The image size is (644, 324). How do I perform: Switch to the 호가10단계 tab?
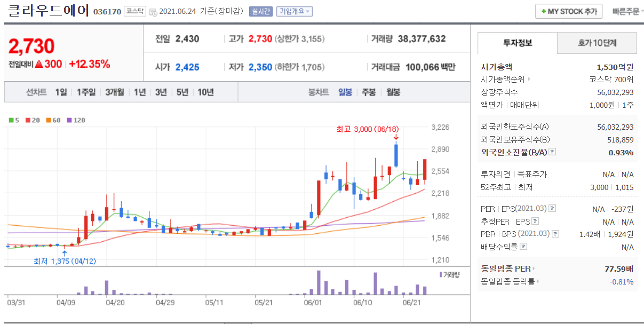click(x=597, y=43)
